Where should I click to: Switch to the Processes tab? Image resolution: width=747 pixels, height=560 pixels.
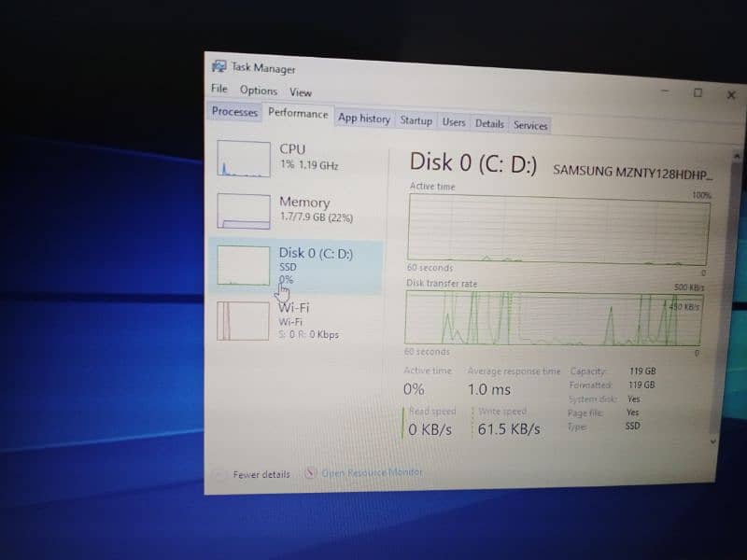tap(234, 112)
